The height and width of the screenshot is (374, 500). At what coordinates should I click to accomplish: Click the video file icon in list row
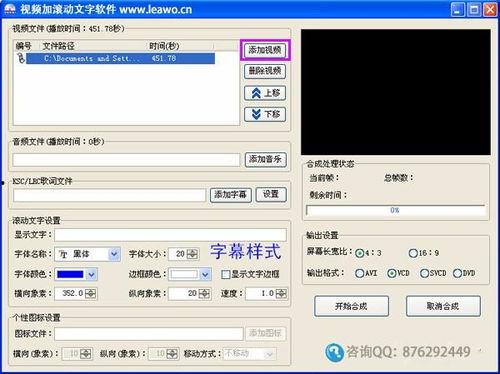21,58
